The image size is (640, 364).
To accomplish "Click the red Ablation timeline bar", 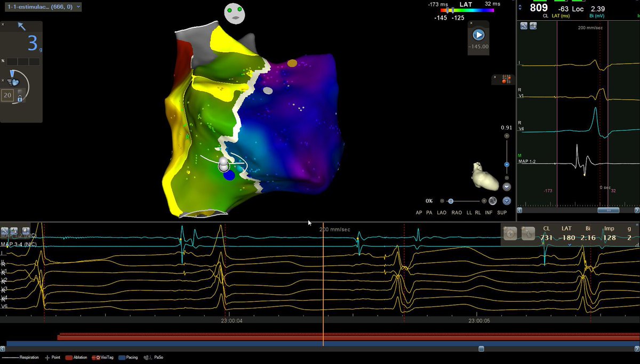I will 348,337.
